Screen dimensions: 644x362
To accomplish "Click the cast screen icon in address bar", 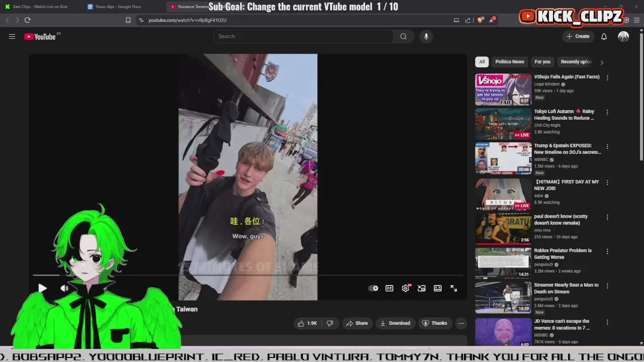I will click(x=456, y=20).
